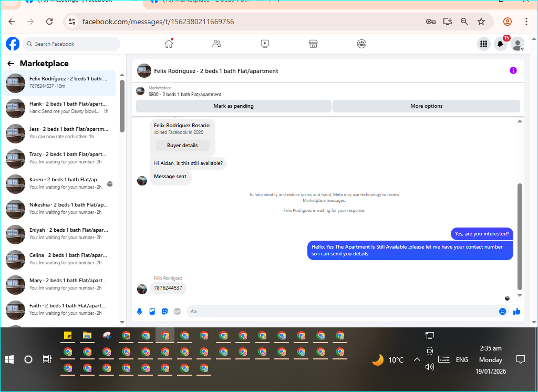Select Faith conversation in list
538x392 pixels.
pos(59,310)
